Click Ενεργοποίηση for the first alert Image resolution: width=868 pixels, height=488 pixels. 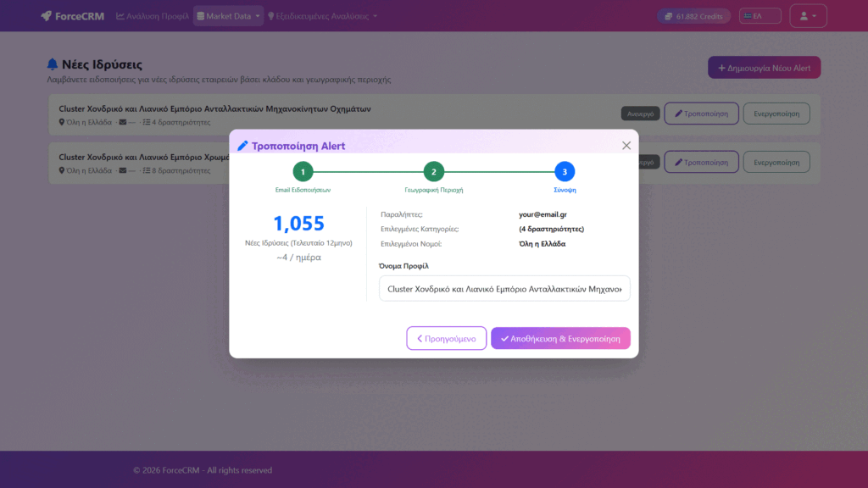(776, 114)
